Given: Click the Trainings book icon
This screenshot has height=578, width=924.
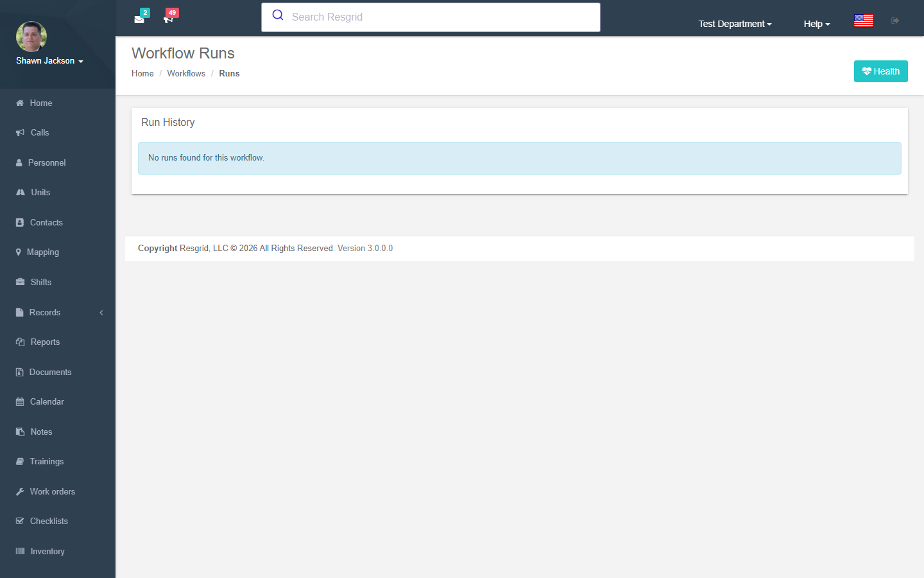Looking at the screenshot, I should pyautogui.click(x=20, y=462).
